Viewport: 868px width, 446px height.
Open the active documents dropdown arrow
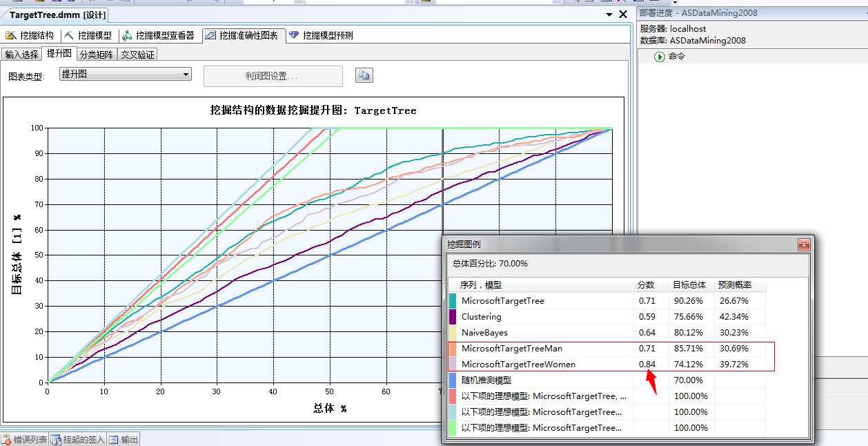click(609, 14)
